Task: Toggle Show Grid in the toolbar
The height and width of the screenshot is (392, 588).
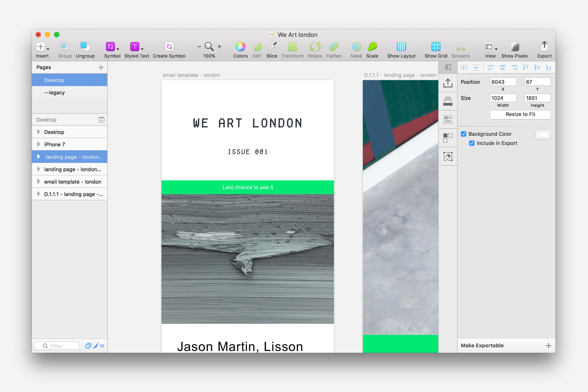Action: coord(436,47)
